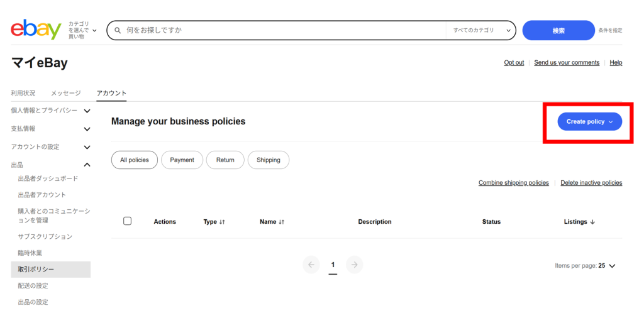Filter by Payment policies

182,160
